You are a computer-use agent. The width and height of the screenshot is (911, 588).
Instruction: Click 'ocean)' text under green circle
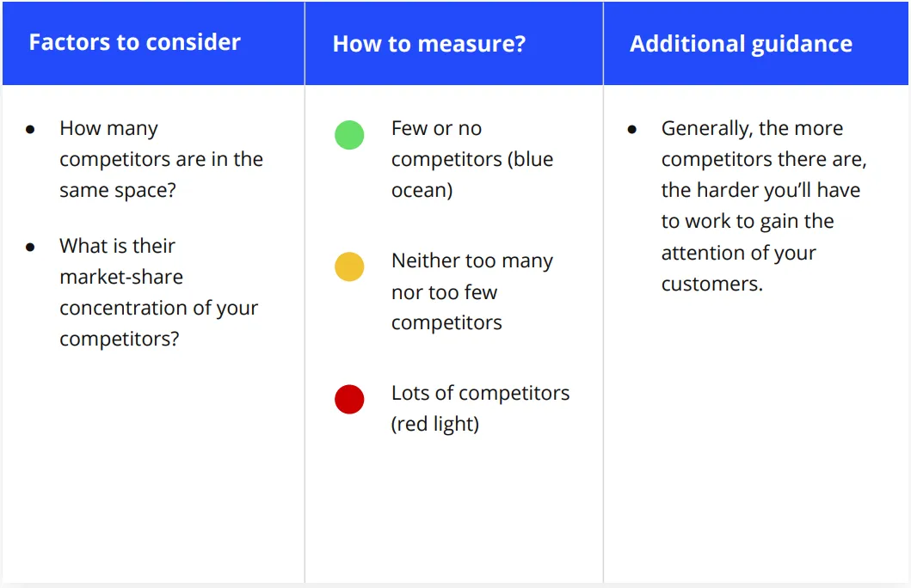[422, 190]
